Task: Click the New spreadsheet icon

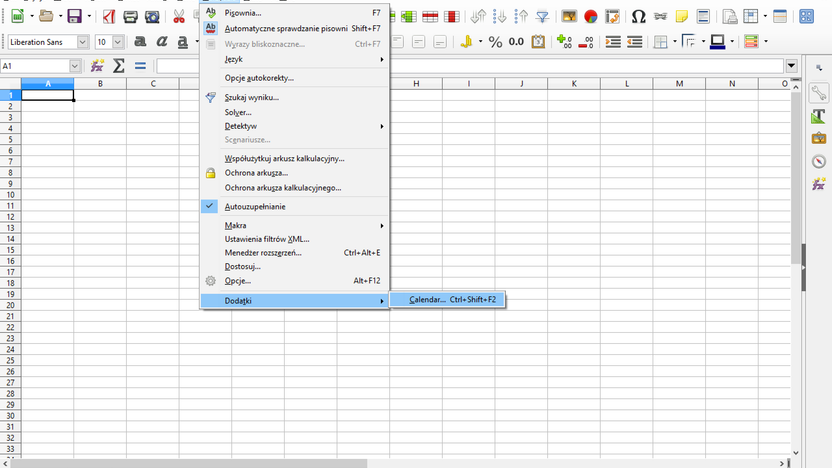Action: click(x=18, y=16)
